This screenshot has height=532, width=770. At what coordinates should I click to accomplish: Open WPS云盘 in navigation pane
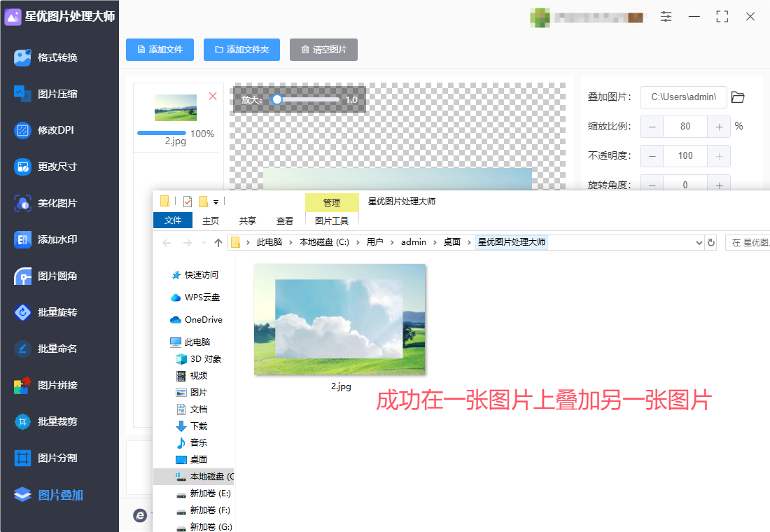pyautogui.click(x=195, y=297)
